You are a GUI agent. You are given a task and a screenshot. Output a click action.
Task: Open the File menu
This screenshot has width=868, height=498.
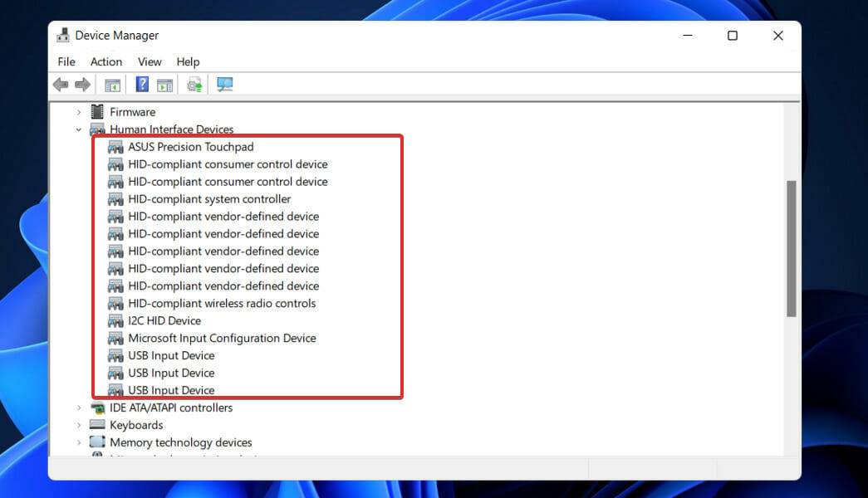(66, 61)
